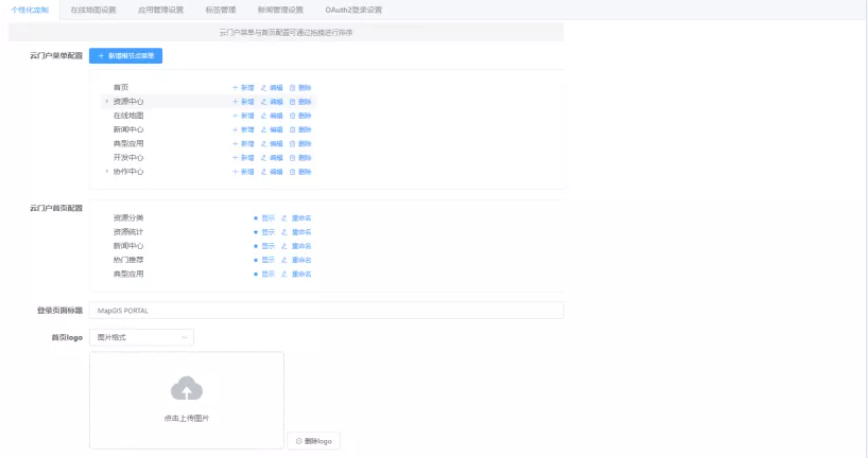The height and width of the screenshot is (458, 868).
Task: Click 重命名 (rename) icon for 热门推荐
Action: 284,260
